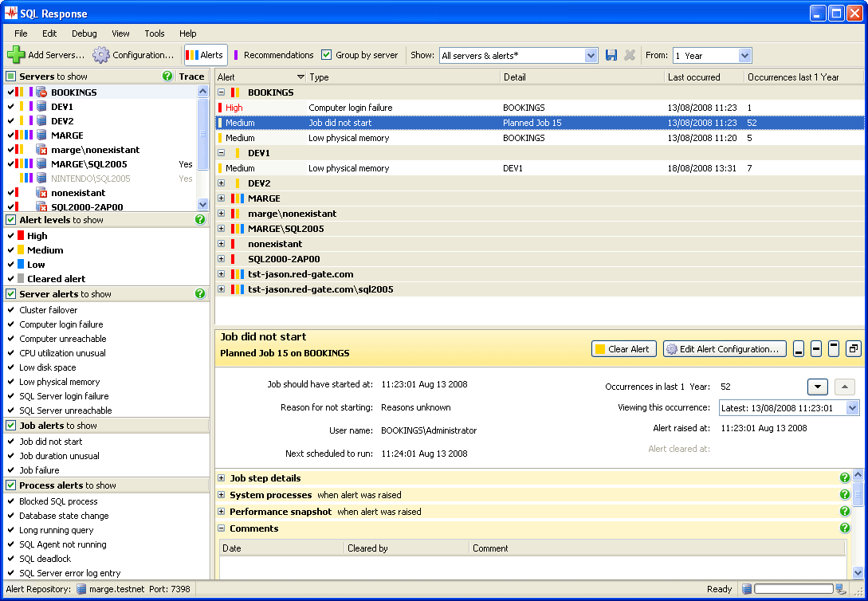Toggle the Job alerts to show checkbox

tap(10, 425)
